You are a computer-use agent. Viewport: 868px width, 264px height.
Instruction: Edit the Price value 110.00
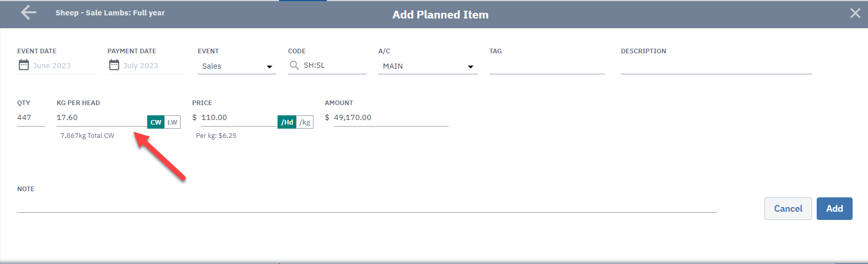[239, 118]
